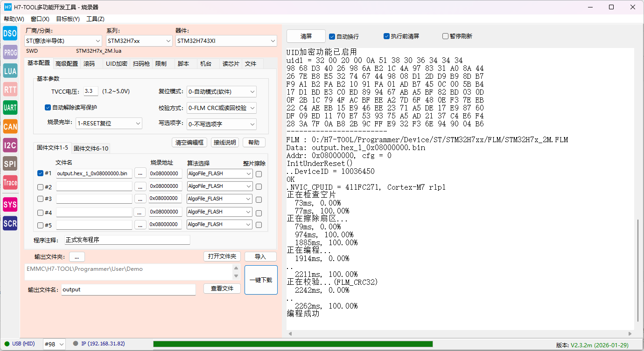Open the I2C module

pos(10,145)
